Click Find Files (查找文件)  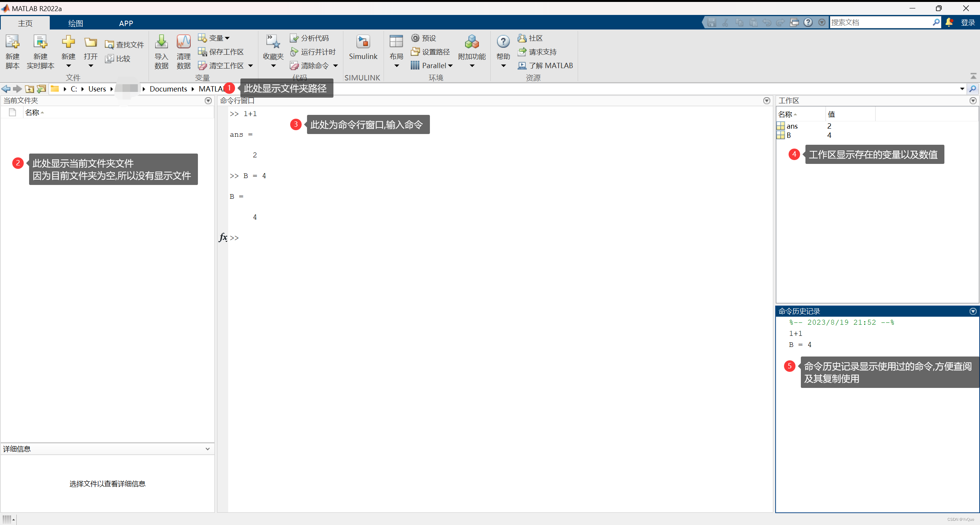(x=125, y=45)
